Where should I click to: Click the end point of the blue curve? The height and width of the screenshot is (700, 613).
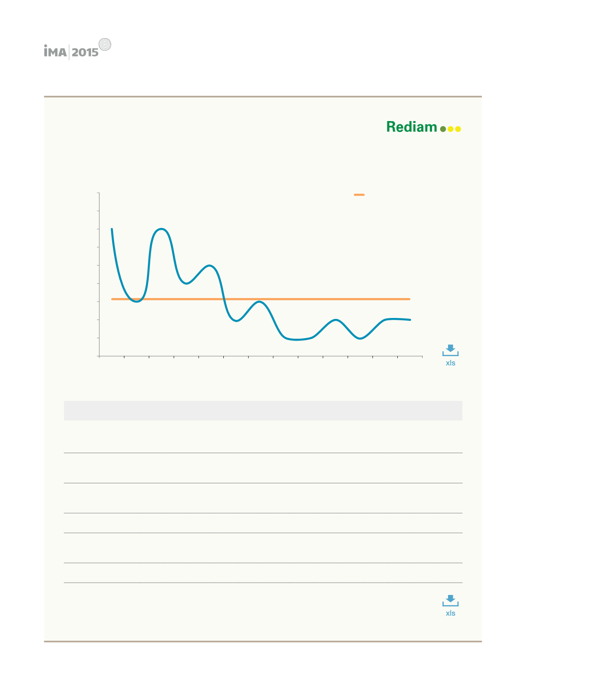coord(410,320)
